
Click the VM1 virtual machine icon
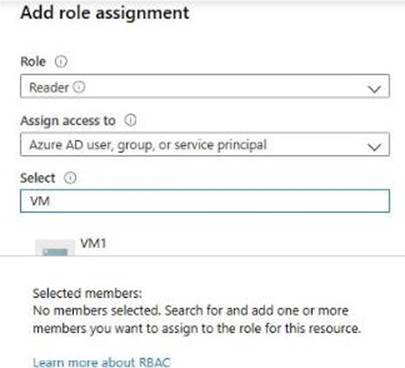(55, 248)
